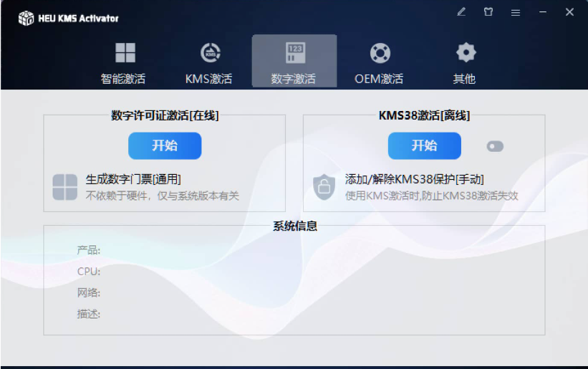Open the pencil edit icon in title bar
Image resolution: width=588 pixels, height=369 pixels.
pos(461,12)
